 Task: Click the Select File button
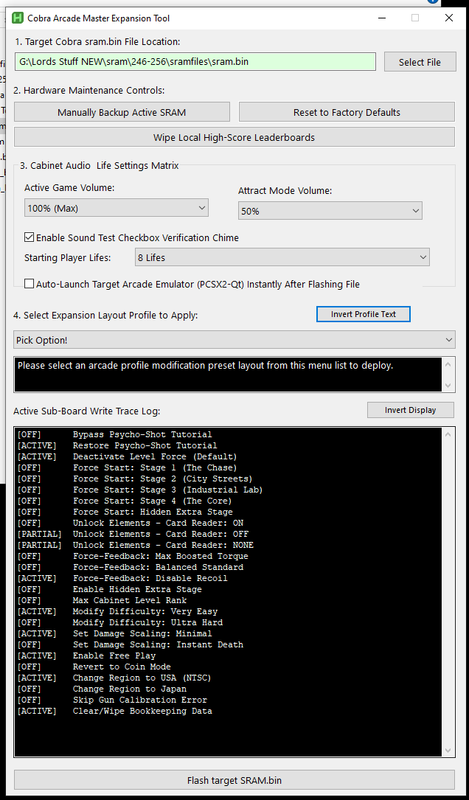(419, 62)
